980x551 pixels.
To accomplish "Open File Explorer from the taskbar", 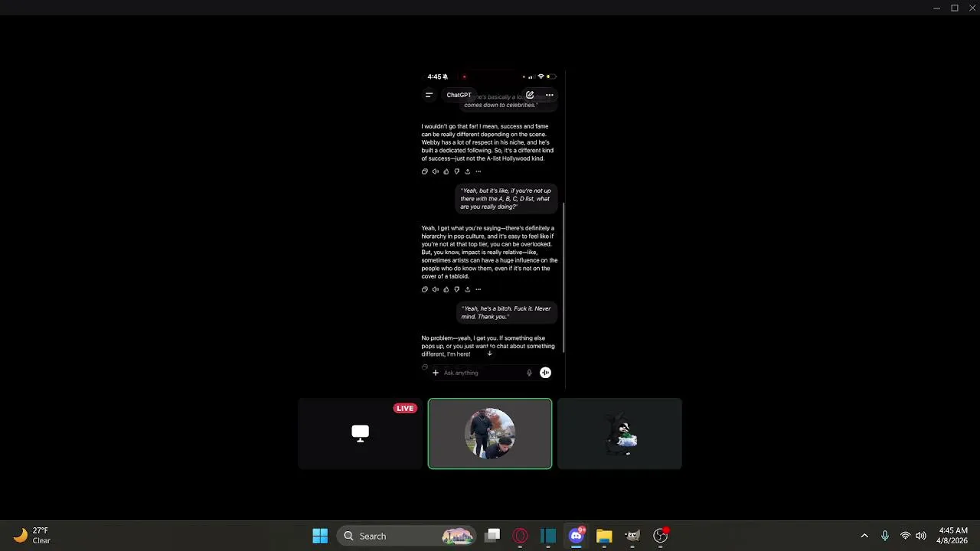I will tap(604, 536).
